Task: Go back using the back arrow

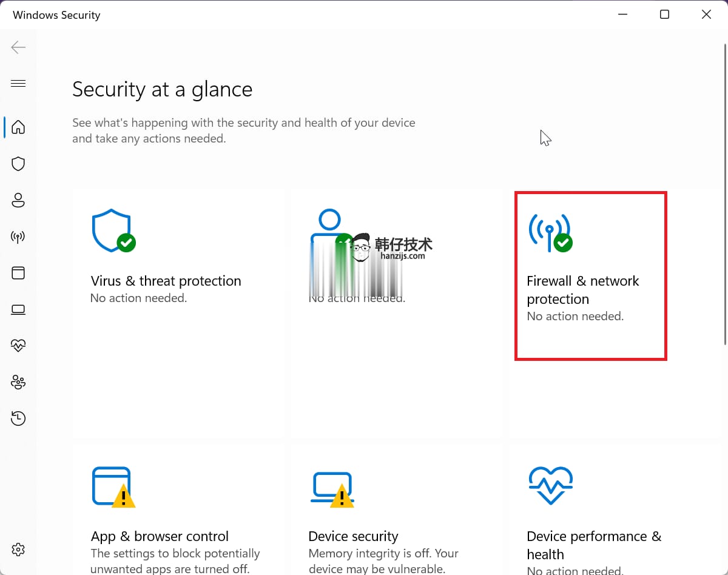Action: (18, 47)
